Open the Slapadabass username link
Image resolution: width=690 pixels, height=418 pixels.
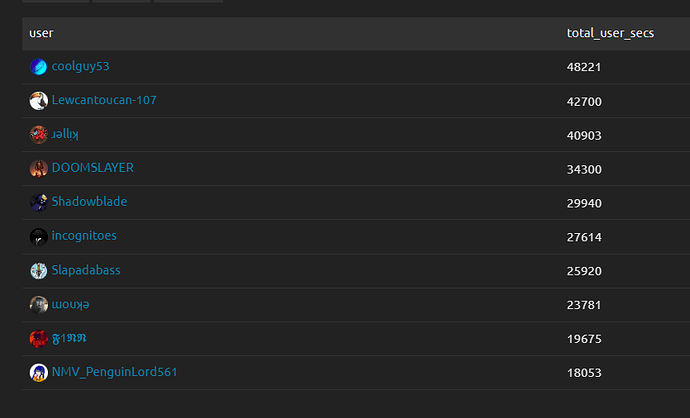pos(86,270)
